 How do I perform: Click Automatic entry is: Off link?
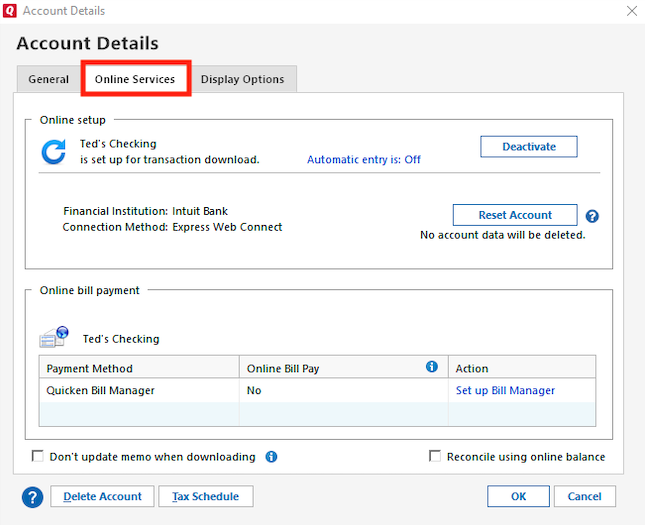(x=363, y=160)
